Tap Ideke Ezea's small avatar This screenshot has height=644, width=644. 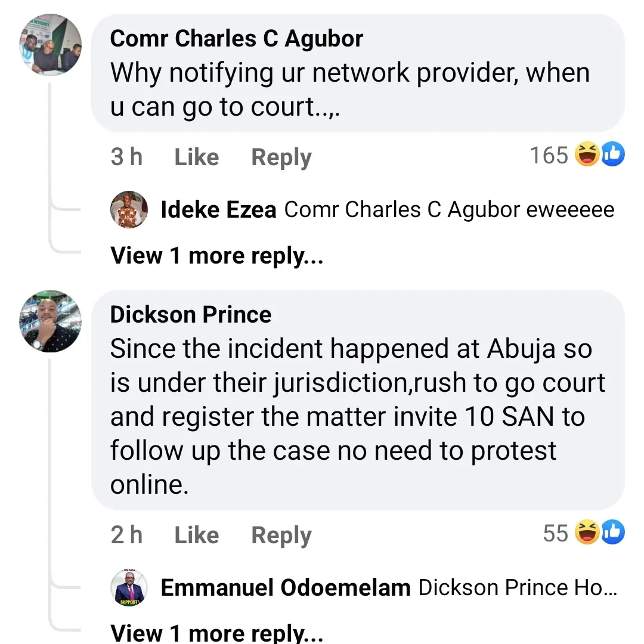[129, 210]
